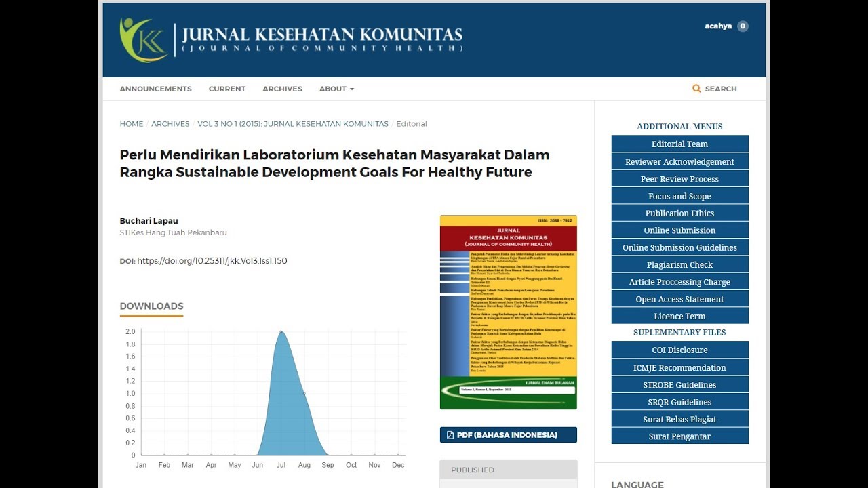Click the journal issue cover thumbnail
The image size is (868, 488).
click(x=509, y=312)
